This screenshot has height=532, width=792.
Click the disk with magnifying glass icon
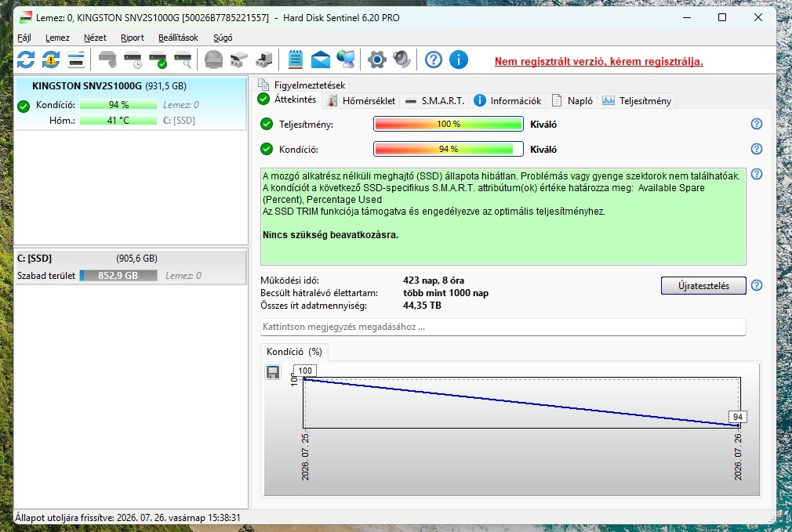point(183,60)
